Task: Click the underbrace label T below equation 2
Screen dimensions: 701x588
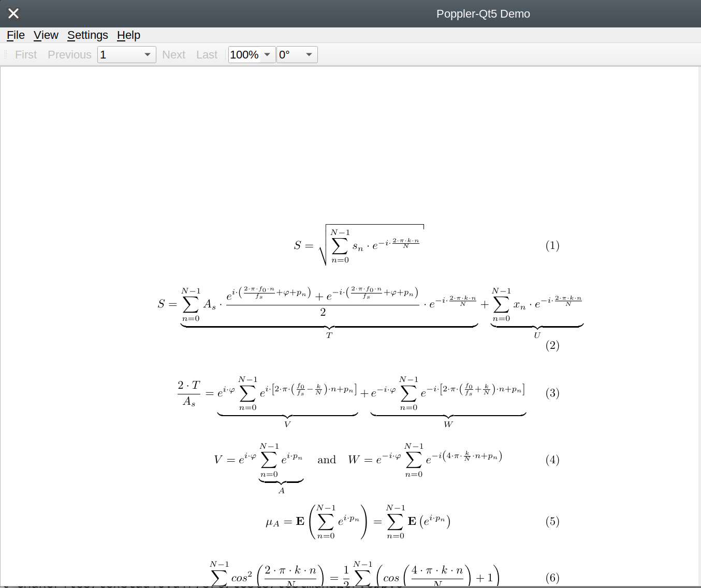Action: [x=328, y=335]
